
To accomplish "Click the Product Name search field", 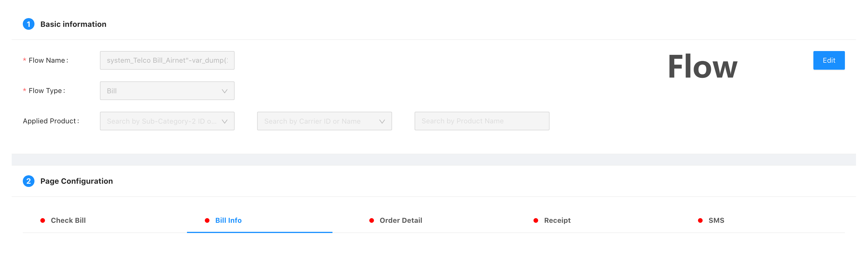I will click(481, 121).
